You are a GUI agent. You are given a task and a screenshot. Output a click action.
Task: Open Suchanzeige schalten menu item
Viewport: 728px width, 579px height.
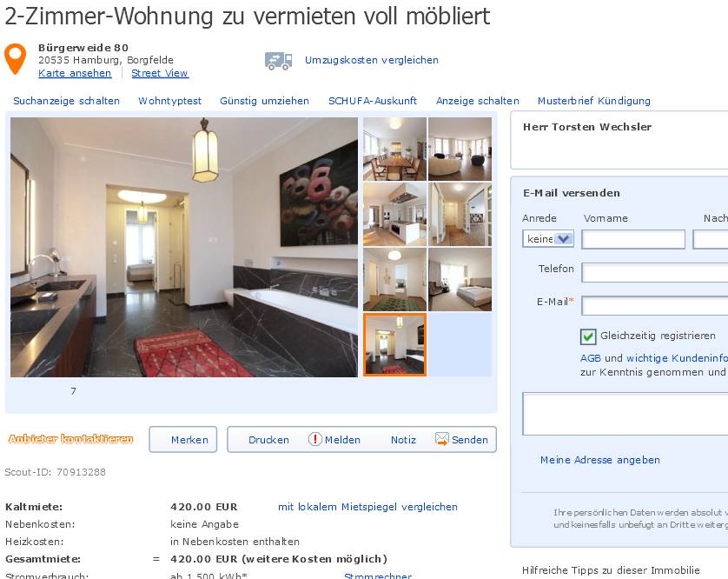[66, 101]
